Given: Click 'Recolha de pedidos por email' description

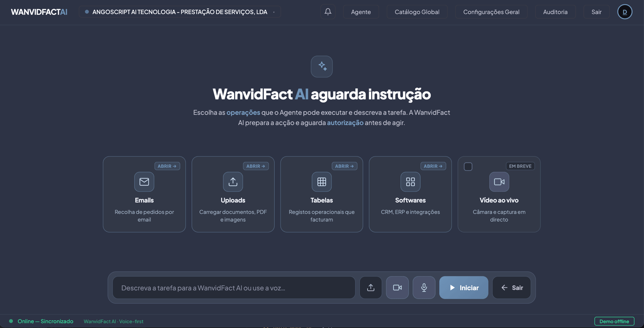Looking at the screenshot, I should [144, 216].
